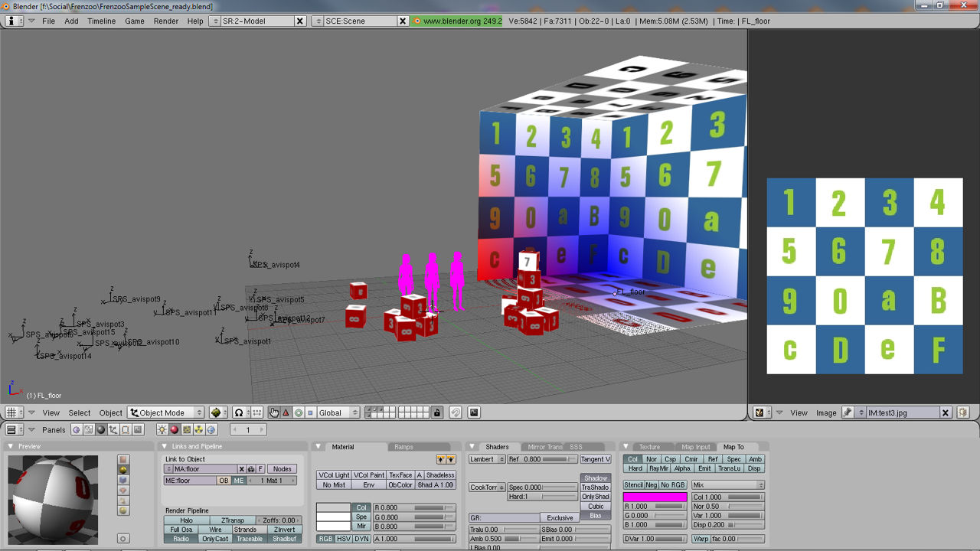Image resolution: width=980 pixels, height=551 pixels.
Task: Open the Object Mode dropdown
Action: pyautogui.click(x=166, y=412)
